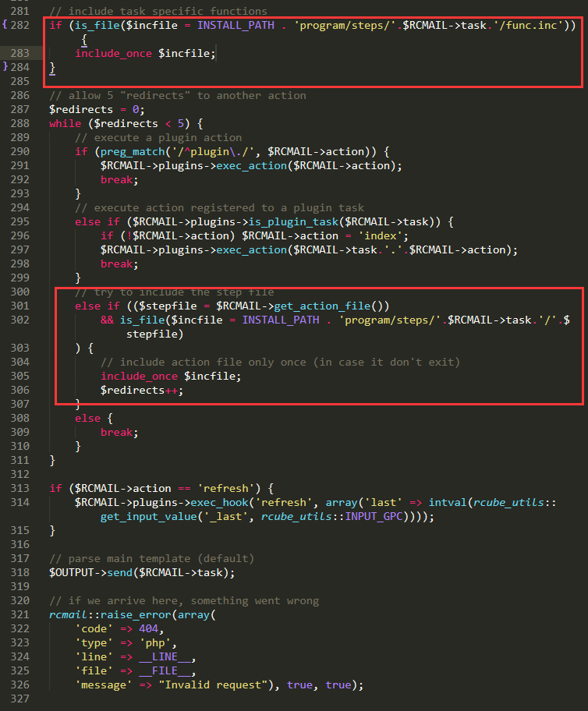This screenshot has width=588, height=711.
Task: Click 'INPUT_GPC' constant
Action: tap(374, 516)
